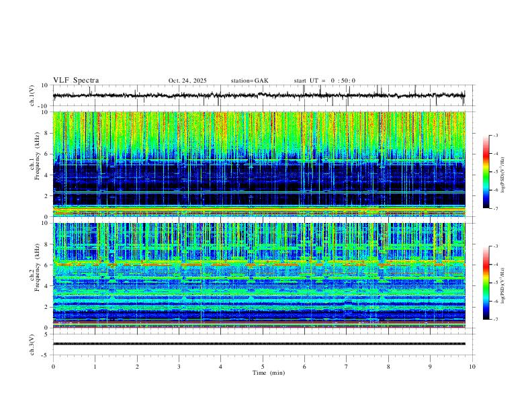This screenshot has width=532, height=411.
Task: Click the "2" kHz tick on ch.2 axis
Action: [46, 307]
